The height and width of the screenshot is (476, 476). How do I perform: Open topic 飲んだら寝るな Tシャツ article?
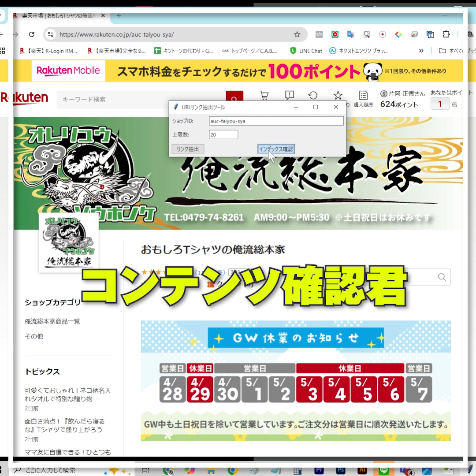pos(65,425)
